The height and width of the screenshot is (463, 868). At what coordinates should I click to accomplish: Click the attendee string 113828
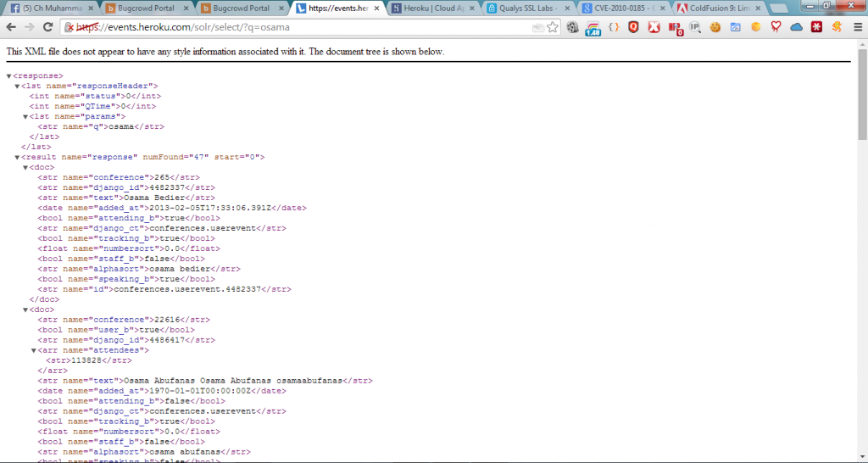[86, 360]
